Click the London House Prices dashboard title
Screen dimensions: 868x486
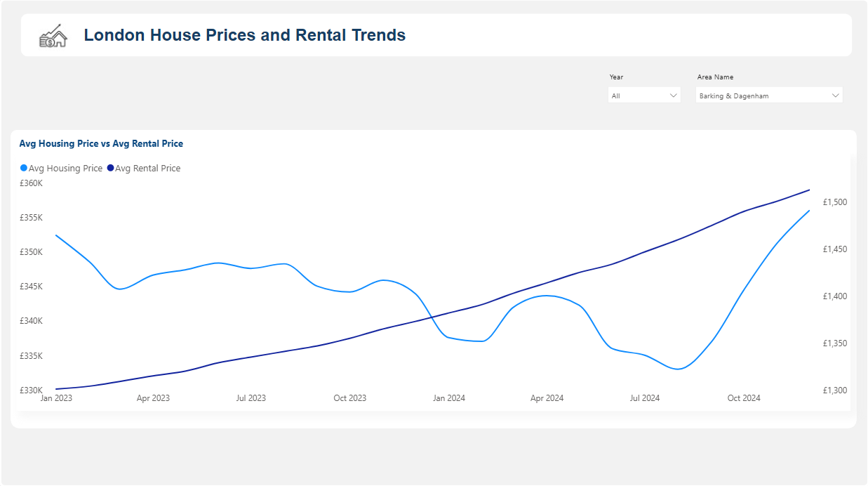(244, 35)
